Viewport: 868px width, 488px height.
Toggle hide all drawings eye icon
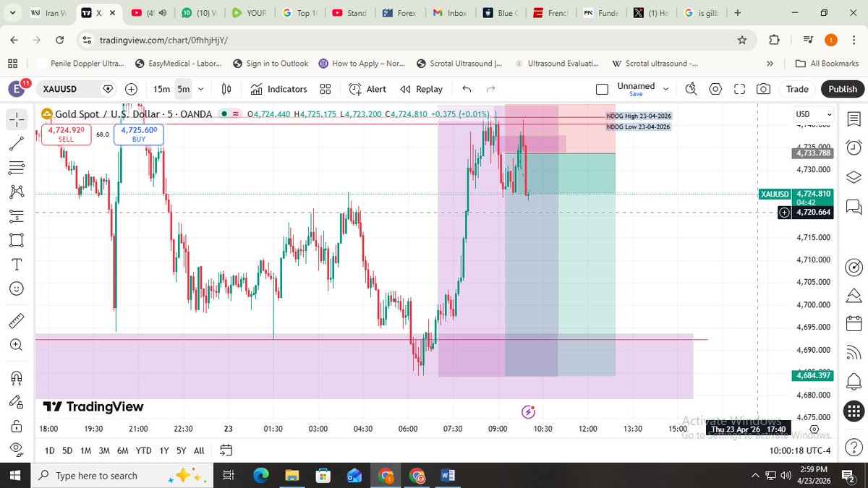click(x=17, y=449)
